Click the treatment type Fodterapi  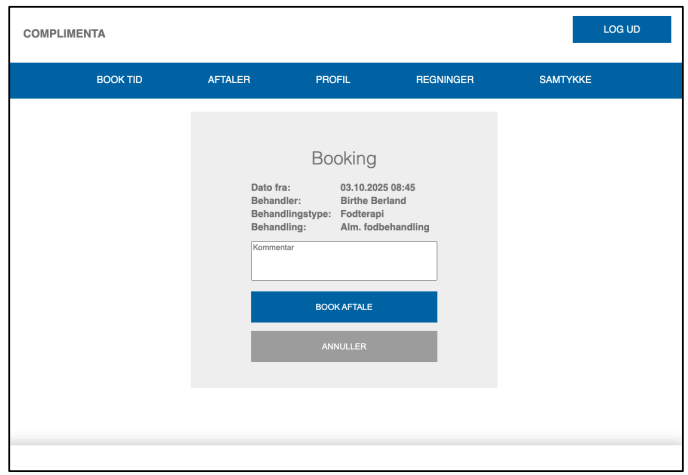(x=362, y=214)
